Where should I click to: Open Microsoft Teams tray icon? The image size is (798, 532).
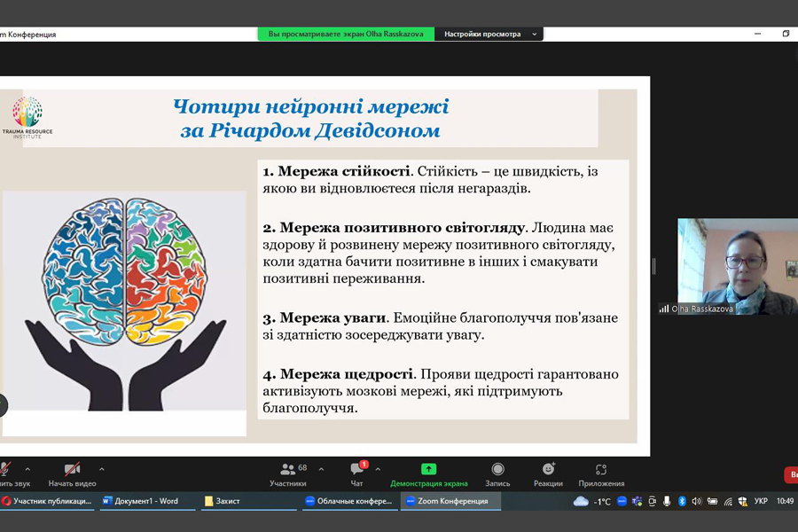637,502
